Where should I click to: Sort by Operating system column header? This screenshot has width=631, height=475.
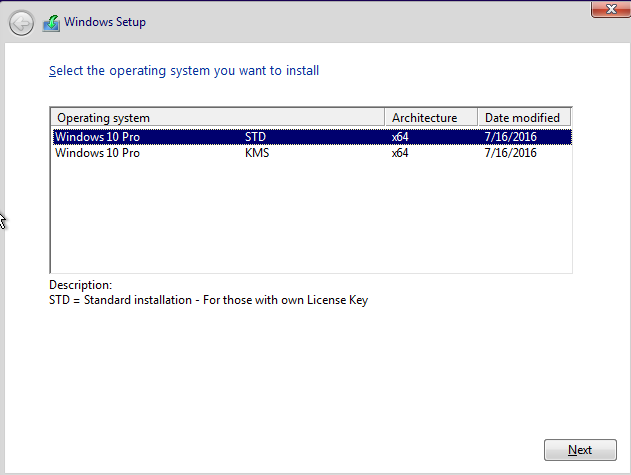coord(218,118)
